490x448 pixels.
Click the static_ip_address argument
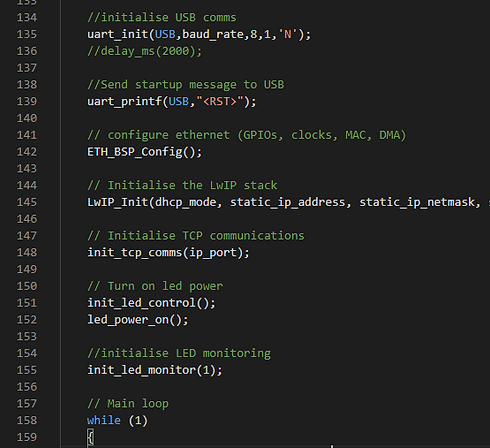pos(288,202)
